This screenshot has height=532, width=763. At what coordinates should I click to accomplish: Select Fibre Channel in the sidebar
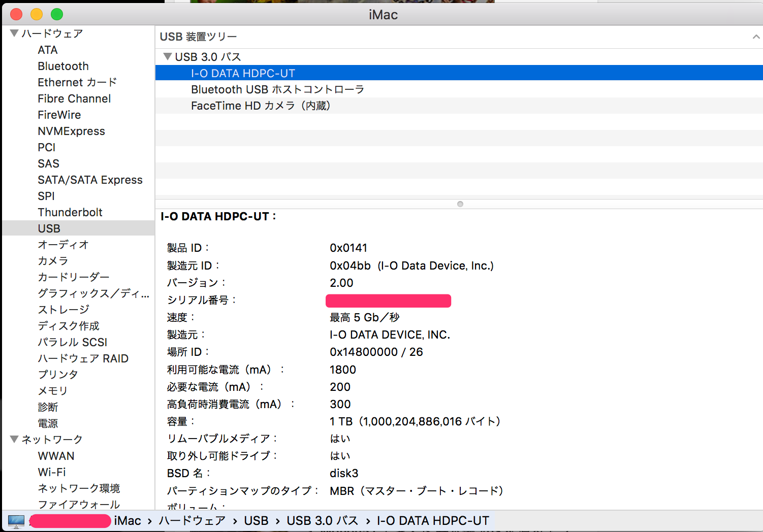[74, 98]
